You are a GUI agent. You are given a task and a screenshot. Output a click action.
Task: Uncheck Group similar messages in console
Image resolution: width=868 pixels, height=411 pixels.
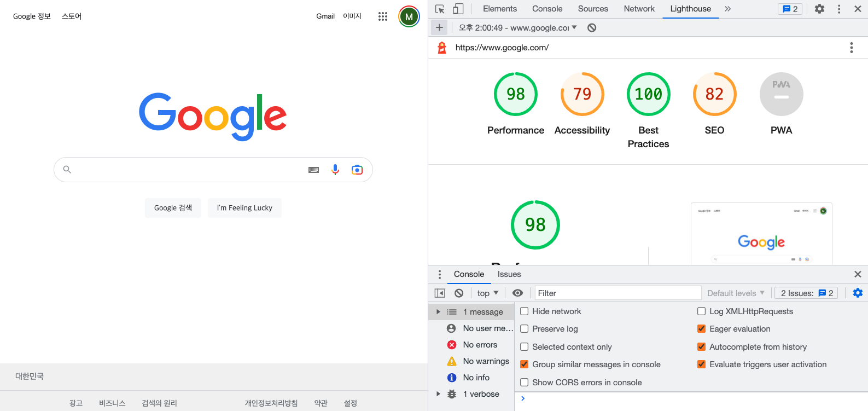(x=524, y=364)
